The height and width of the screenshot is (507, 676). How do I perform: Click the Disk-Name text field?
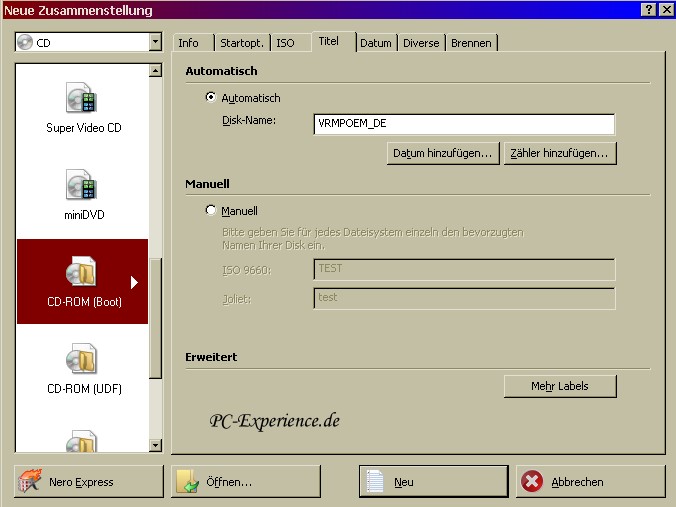[x=463, y=124]
